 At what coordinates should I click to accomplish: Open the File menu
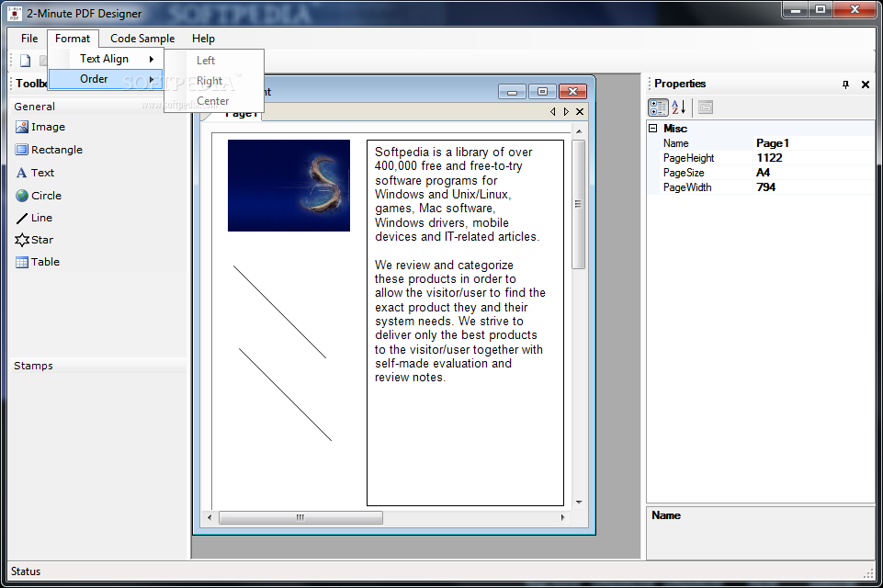[29, 39]
